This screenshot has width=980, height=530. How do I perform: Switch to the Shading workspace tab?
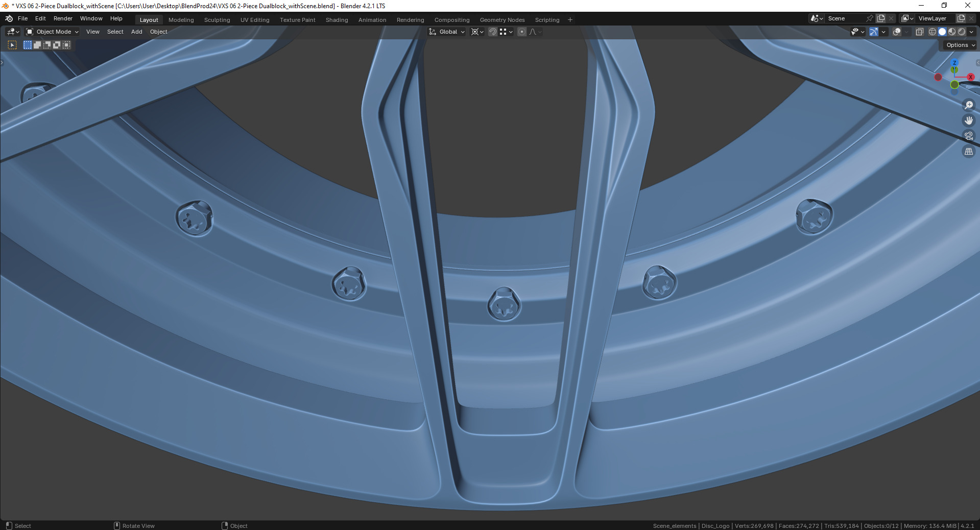(x=337, y=20)
